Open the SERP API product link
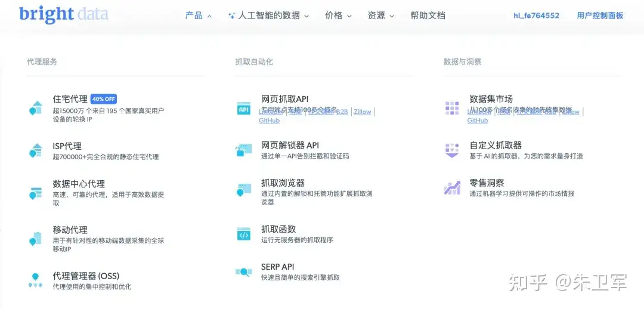 pos(278,267)
